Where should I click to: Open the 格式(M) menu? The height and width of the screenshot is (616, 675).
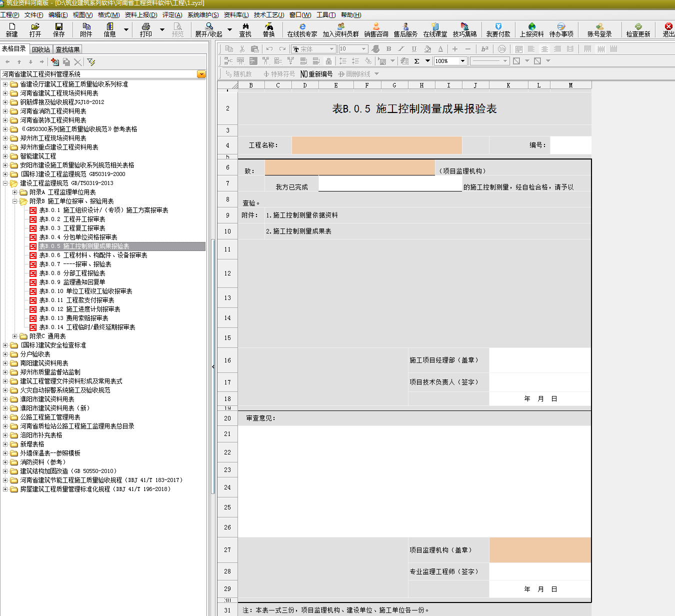tap(108, 15)
